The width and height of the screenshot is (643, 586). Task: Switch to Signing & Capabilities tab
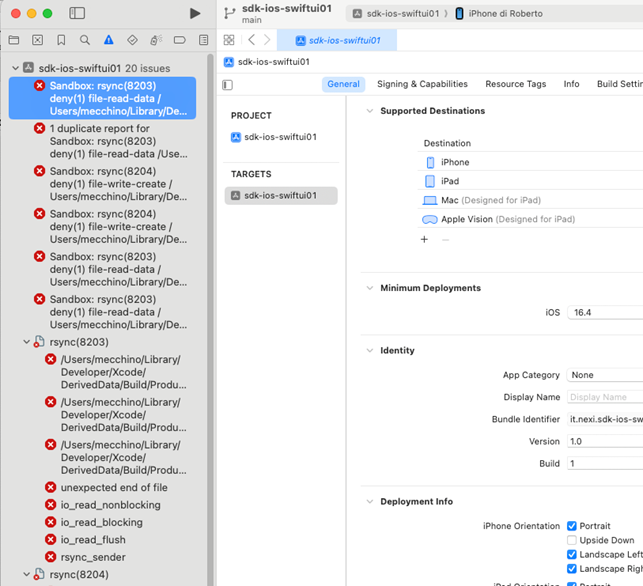(422, 84)
